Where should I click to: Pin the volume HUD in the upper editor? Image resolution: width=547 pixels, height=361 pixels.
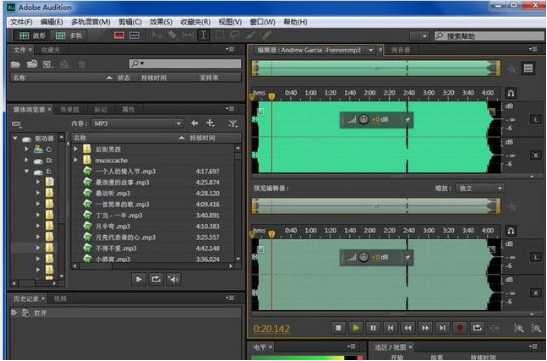pos(407,120)
